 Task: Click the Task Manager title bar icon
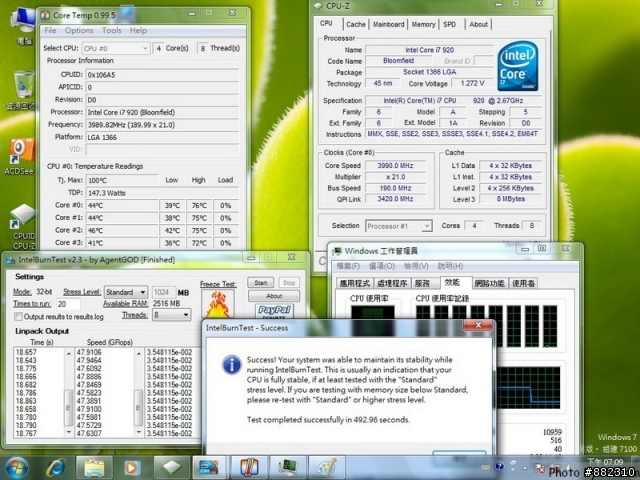coord(338,251)
